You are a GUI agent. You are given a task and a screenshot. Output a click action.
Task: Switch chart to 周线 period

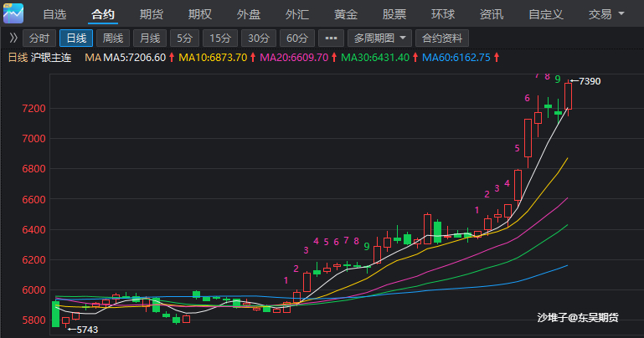tap(113, 38)
